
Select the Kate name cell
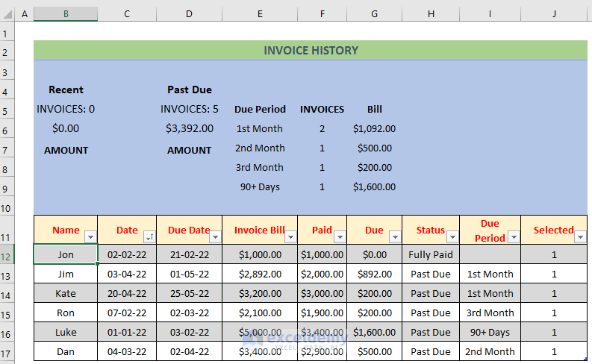pyautogui.click(x=66, y=293)
